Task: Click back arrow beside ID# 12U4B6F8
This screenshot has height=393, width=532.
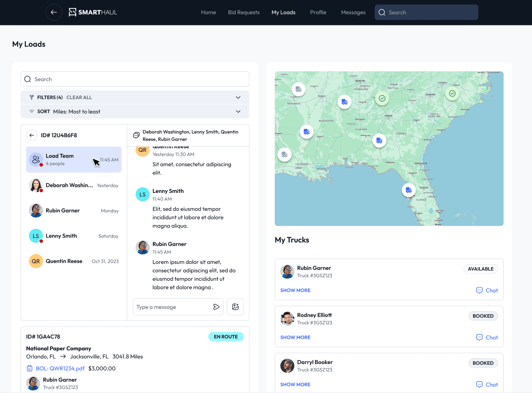Action: click(x=32, y=136)
